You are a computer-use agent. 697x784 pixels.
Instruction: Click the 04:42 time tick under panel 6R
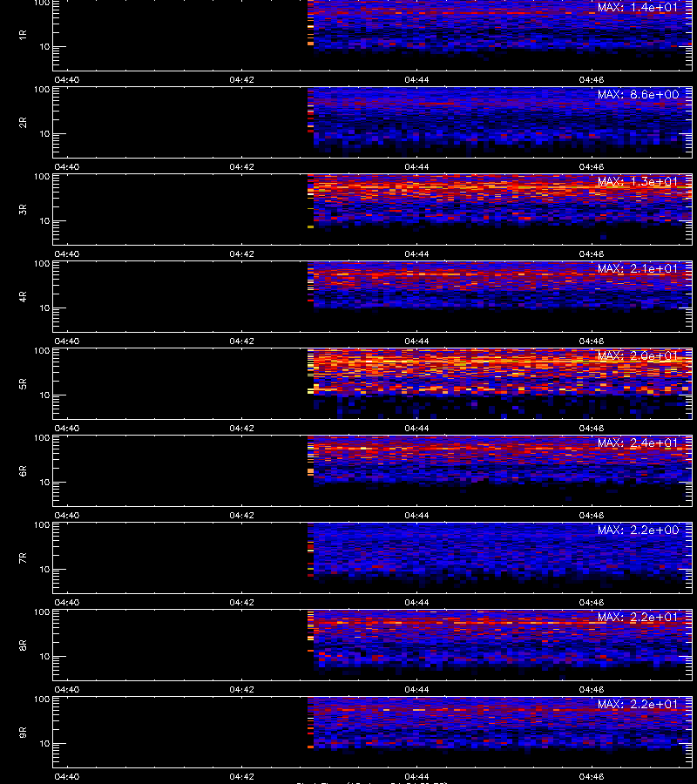coord(241,515)
